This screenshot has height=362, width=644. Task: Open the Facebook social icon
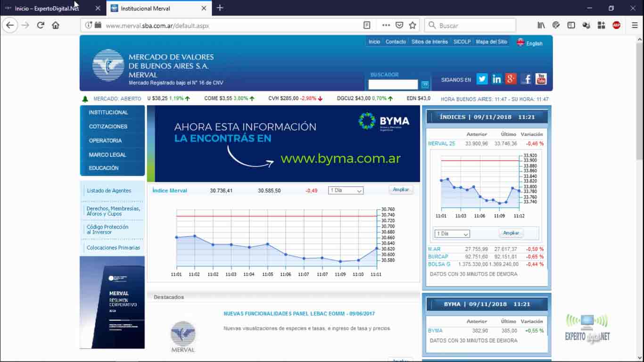coord(526,79)
